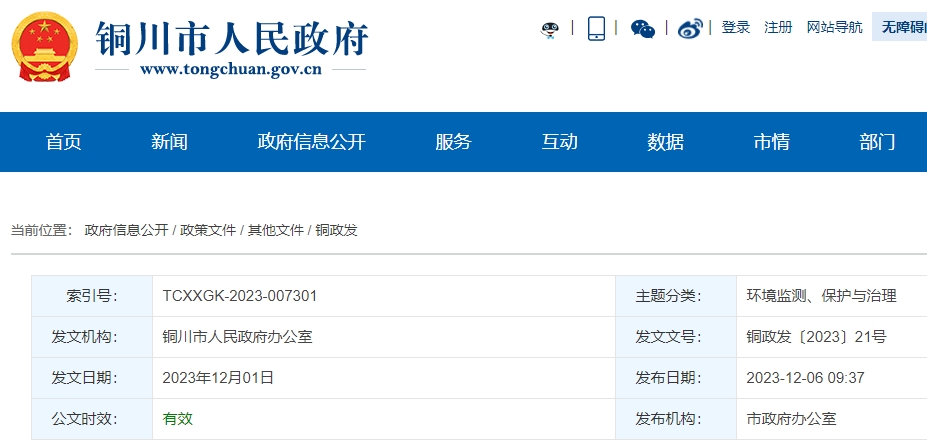The height and width of the screenshot is (444, 927).
Task: Select 政府信息公开 in the main navigation bar
Action: (x=312, y=142)
